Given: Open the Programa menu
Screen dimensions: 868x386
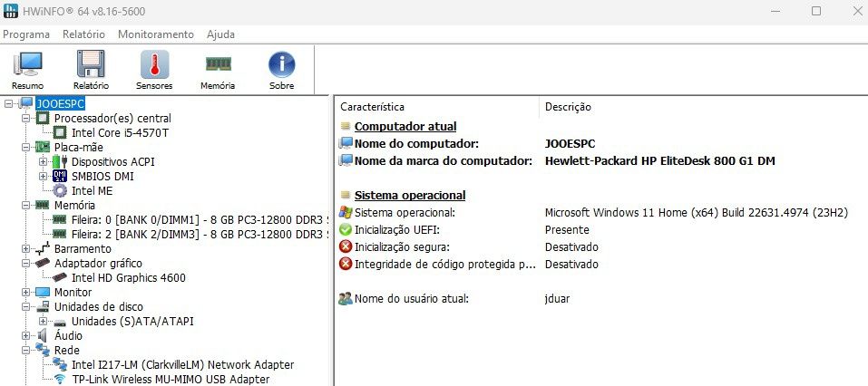Looking at the screenshot, I should (x=26, y=34).
